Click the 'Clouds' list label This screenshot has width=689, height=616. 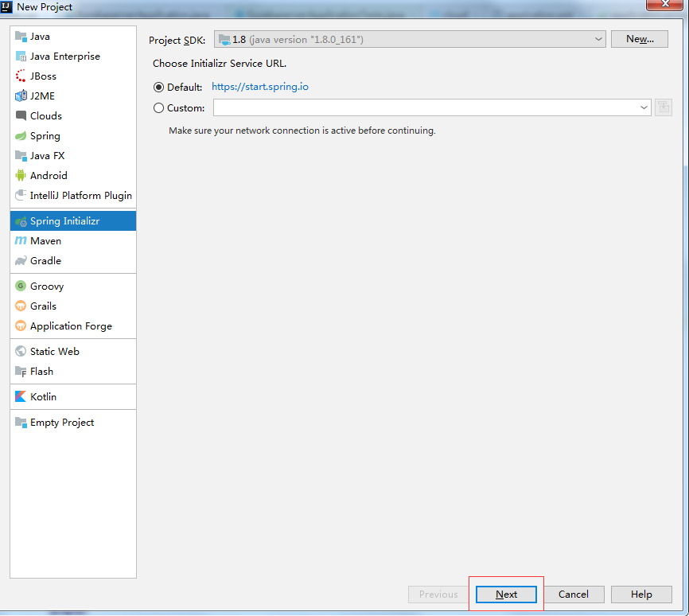coord(46,115)
